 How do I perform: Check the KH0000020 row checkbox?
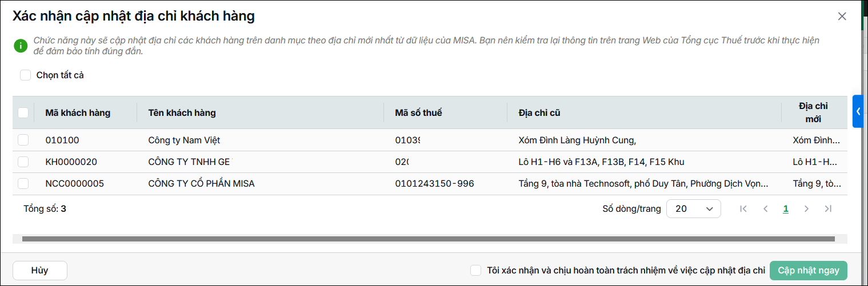[x=23, y=162]
